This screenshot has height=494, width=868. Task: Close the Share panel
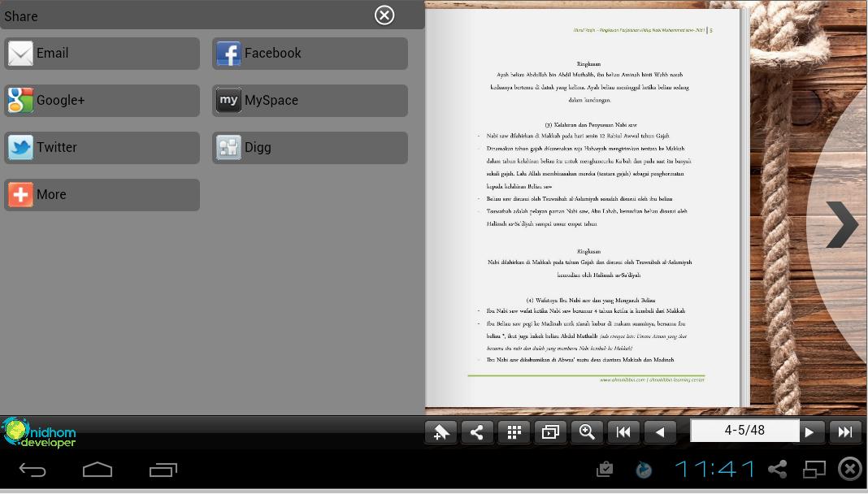point(384,15)
